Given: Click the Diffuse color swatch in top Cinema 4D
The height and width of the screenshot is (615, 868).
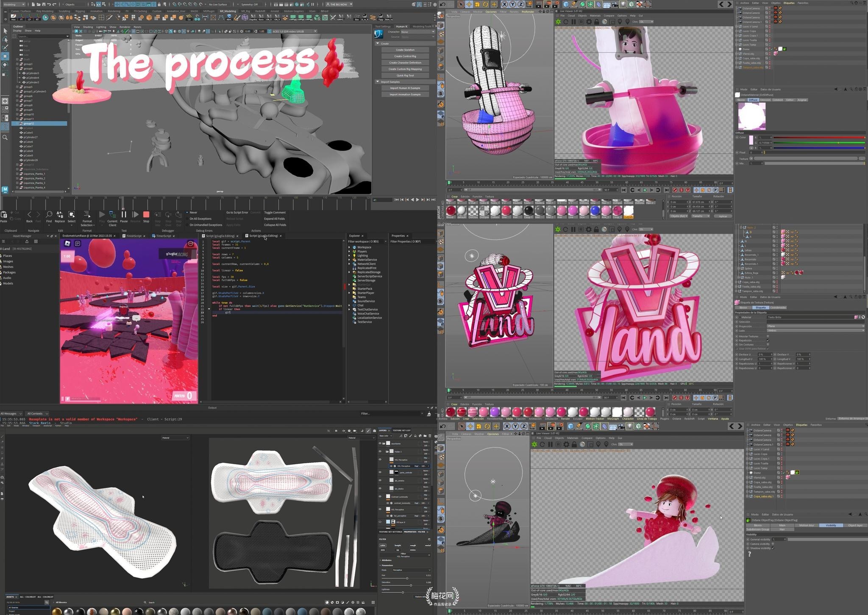Looking at the screenshot, I should [751, 140].
